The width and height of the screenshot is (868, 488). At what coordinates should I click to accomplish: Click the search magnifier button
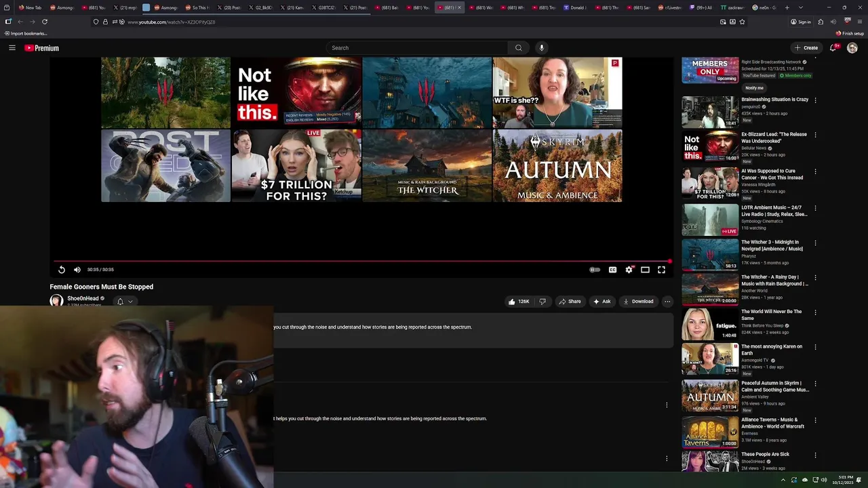(x=519, y=47)
